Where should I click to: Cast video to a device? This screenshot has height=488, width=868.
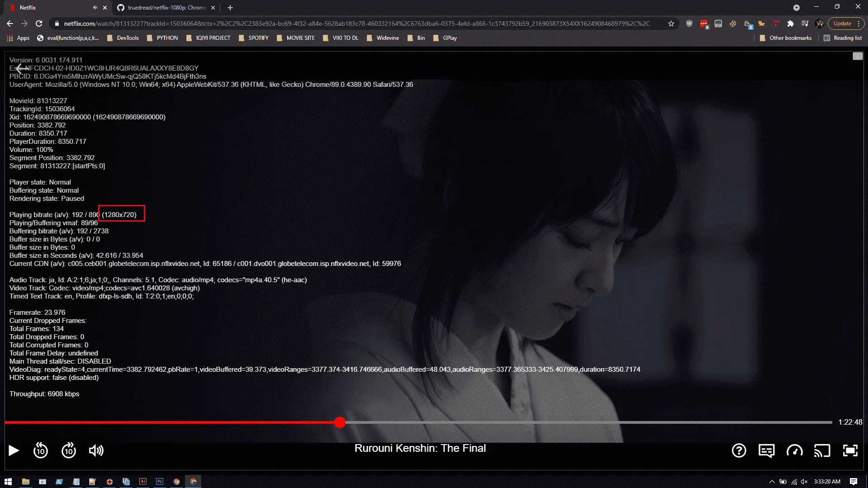pos(822,450)
